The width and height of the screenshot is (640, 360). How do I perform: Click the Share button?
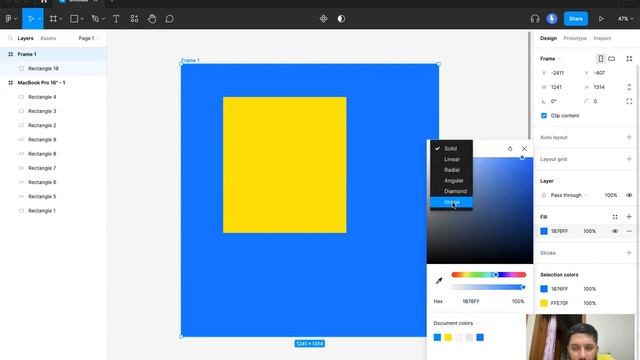[x=576, y=19]
